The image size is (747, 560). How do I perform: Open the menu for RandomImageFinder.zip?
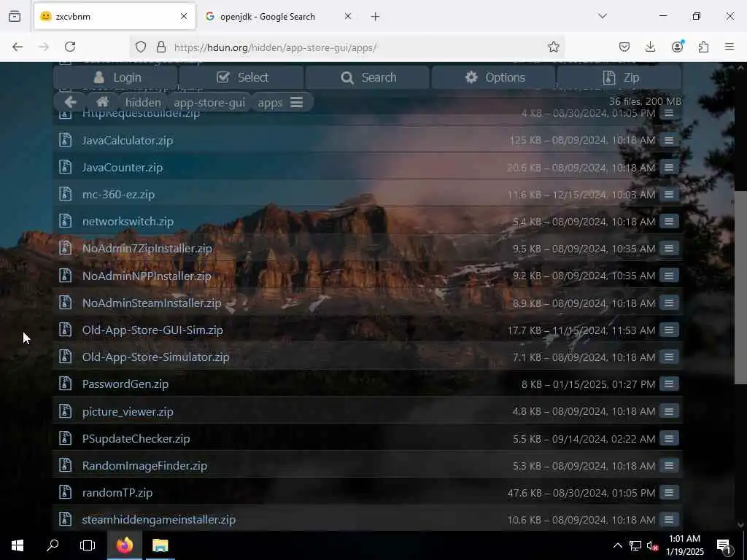point(669,465)
